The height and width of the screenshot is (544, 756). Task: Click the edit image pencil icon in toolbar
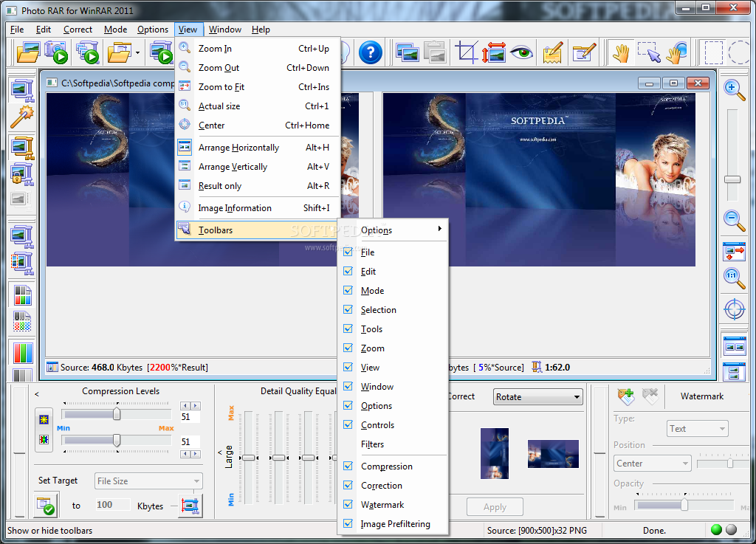[x=584, y=52]
